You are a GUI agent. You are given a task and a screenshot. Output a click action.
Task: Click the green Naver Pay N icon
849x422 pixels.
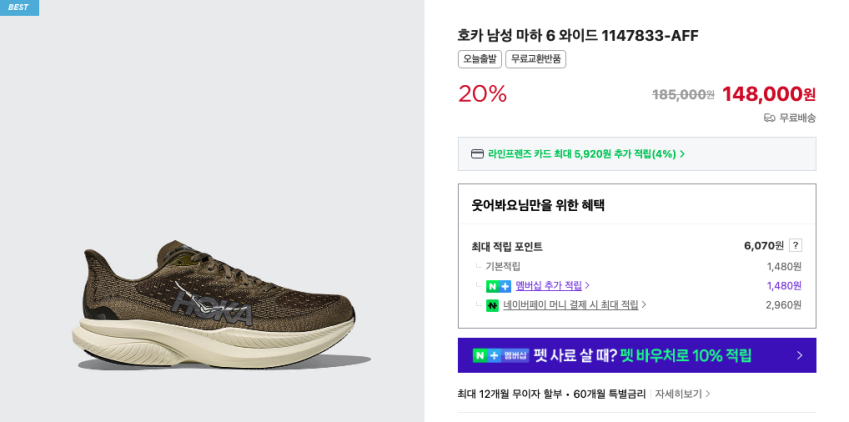492,305
